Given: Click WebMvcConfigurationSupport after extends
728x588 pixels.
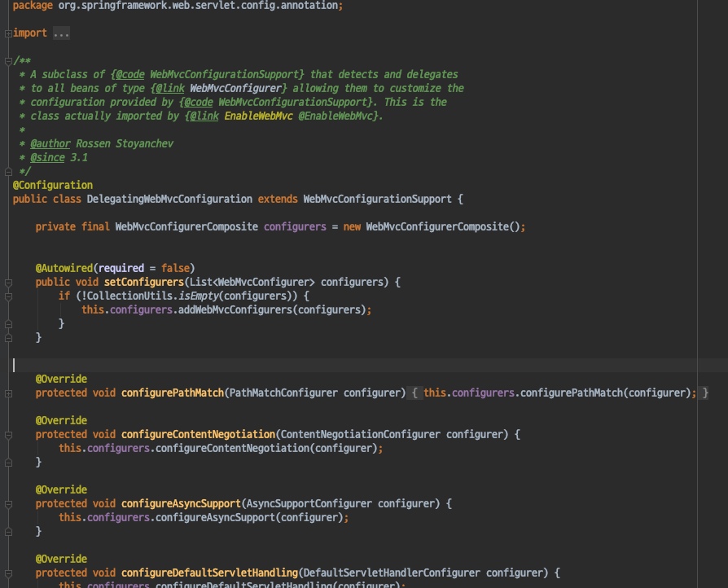Looking at the screenshot, I should pos(378,200).
